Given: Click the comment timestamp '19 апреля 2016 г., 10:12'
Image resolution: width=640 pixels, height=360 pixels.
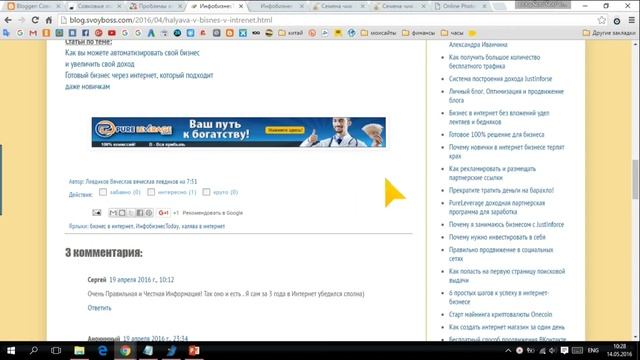Looking at the screenshot, I should [x=142, y=280].
